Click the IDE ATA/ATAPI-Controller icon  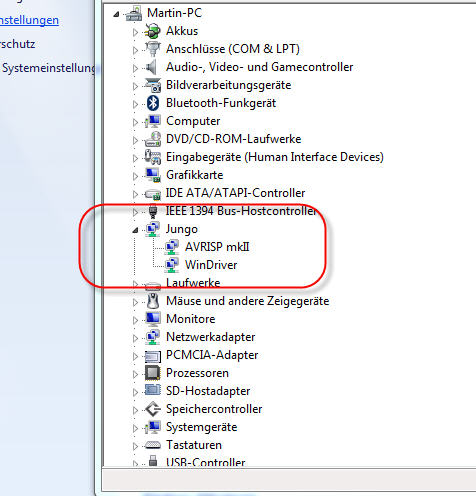[153, 194]
